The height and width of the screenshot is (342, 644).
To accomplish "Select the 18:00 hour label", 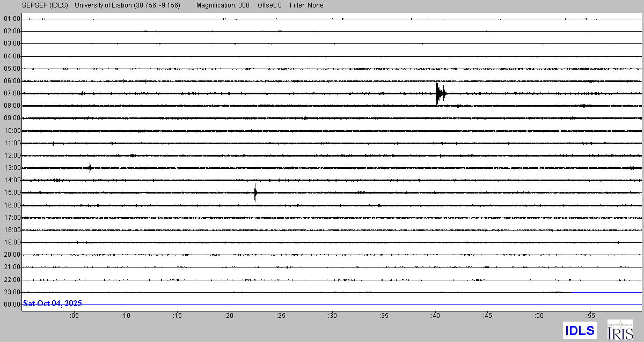I will coord(12,230).
